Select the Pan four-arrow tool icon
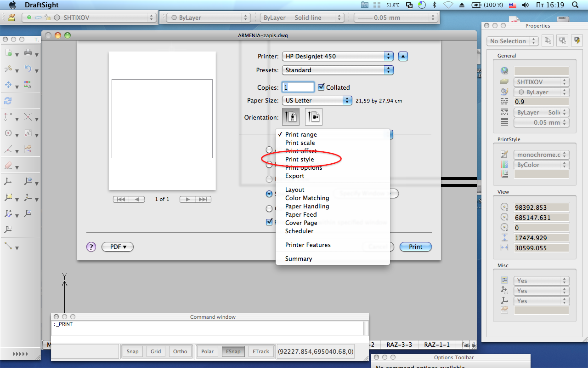 (8, 85)
